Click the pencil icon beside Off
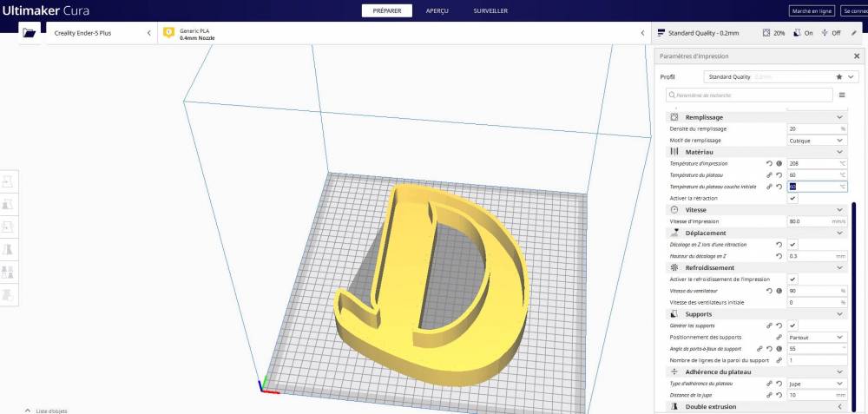868x414 pixels. click(x=854, y=33)
